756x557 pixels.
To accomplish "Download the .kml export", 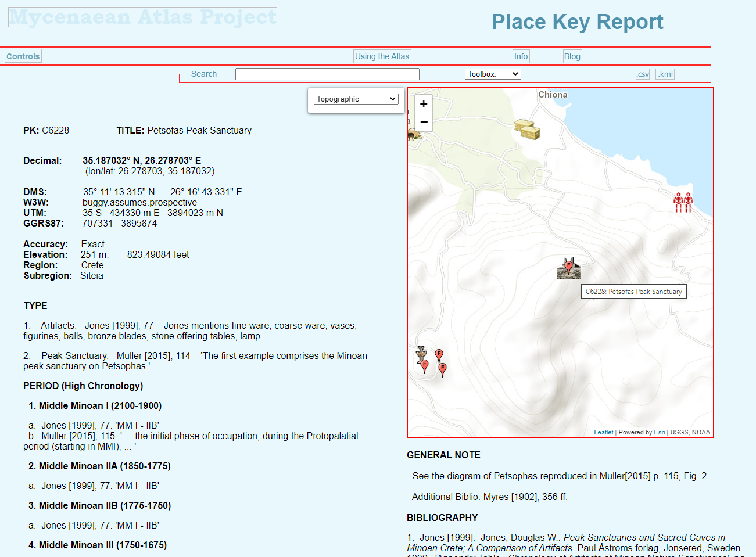I will [665, 74].
